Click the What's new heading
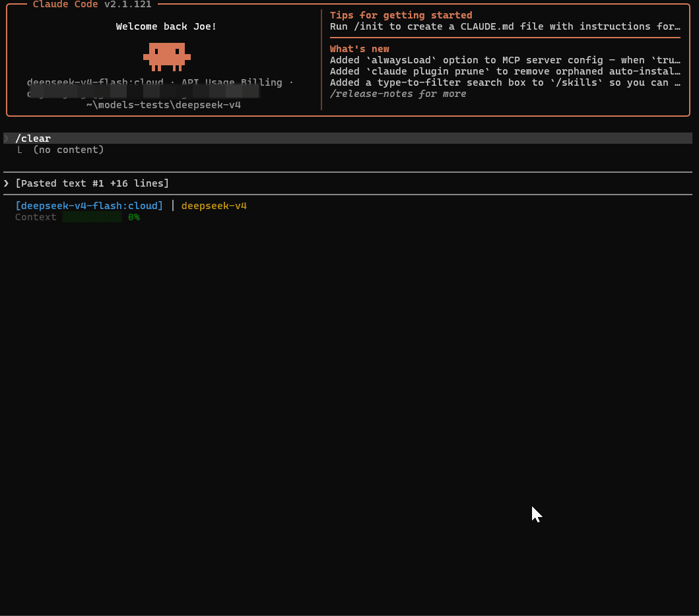The width and height of the screenshot is (699, 616). click(x=360, y=49)
